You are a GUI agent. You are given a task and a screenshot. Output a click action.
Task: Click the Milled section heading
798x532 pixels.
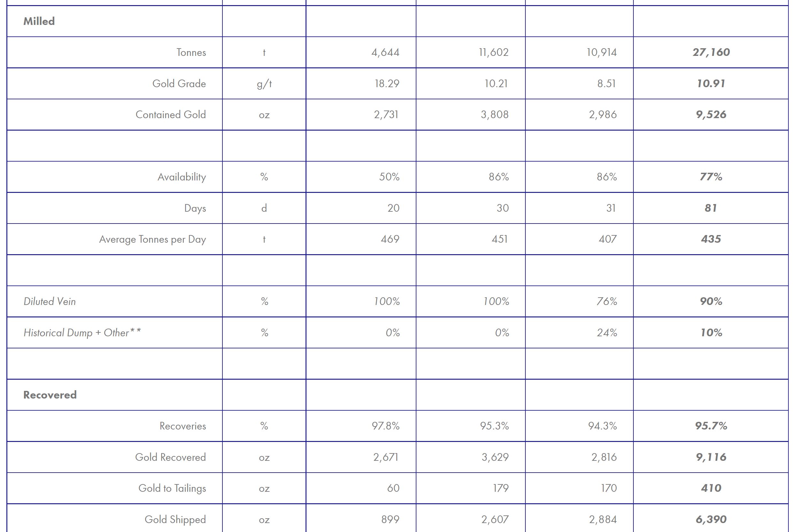39,21
